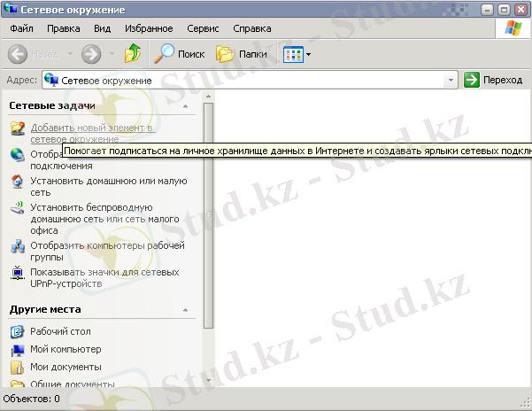Toggle the Folders (Папки) pane icon

click(226, 54)
